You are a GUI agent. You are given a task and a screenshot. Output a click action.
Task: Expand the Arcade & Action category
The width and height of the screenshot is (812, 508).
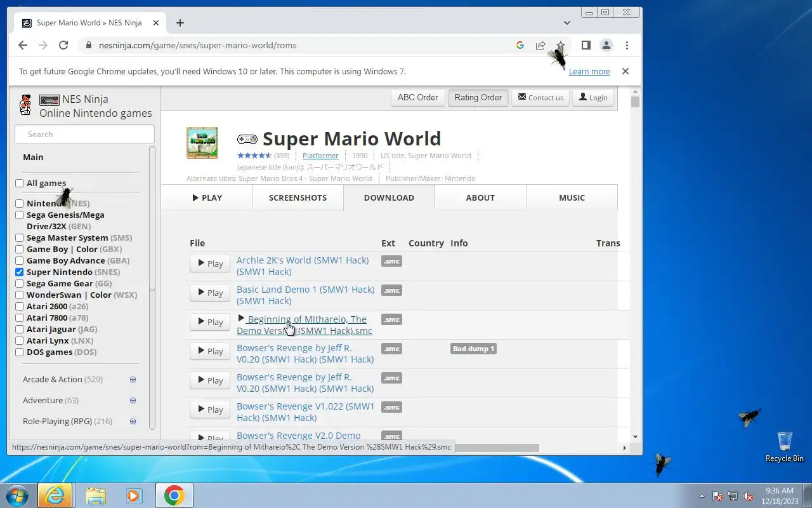click(x=133, y=380)
